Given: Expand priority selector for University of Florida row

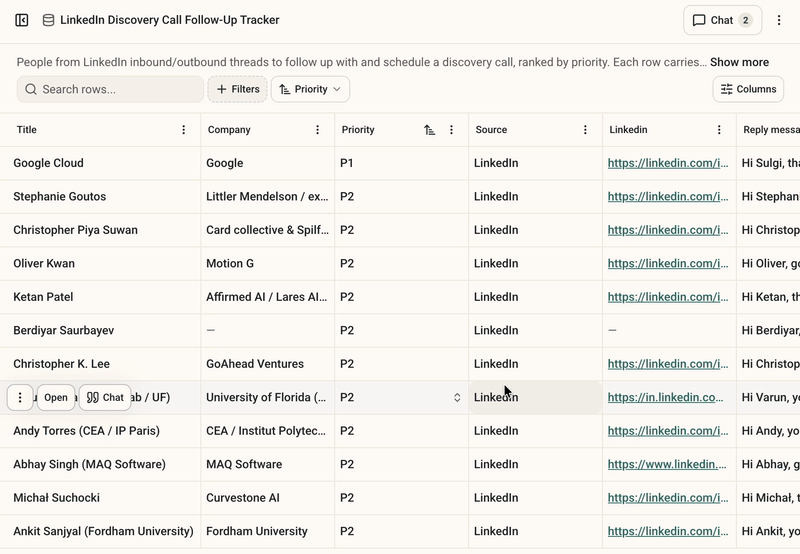Looking at the screenshot, I should [457, 397].
